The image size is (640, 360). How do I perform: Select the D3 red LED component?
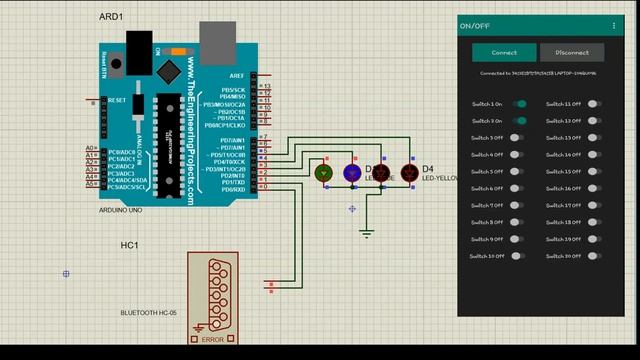(381, 173)
